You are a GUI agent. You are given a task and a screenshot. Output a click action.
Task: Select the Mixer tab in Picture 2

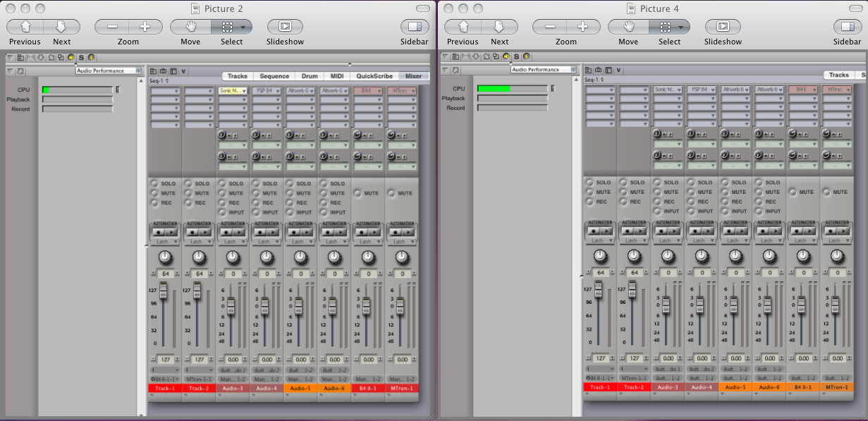point(414,76)
